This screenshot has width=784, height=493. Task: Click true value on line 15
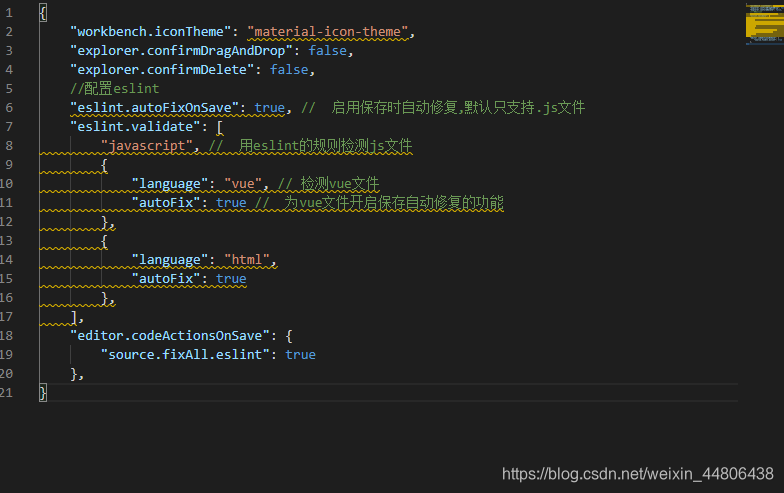(231, 278)
